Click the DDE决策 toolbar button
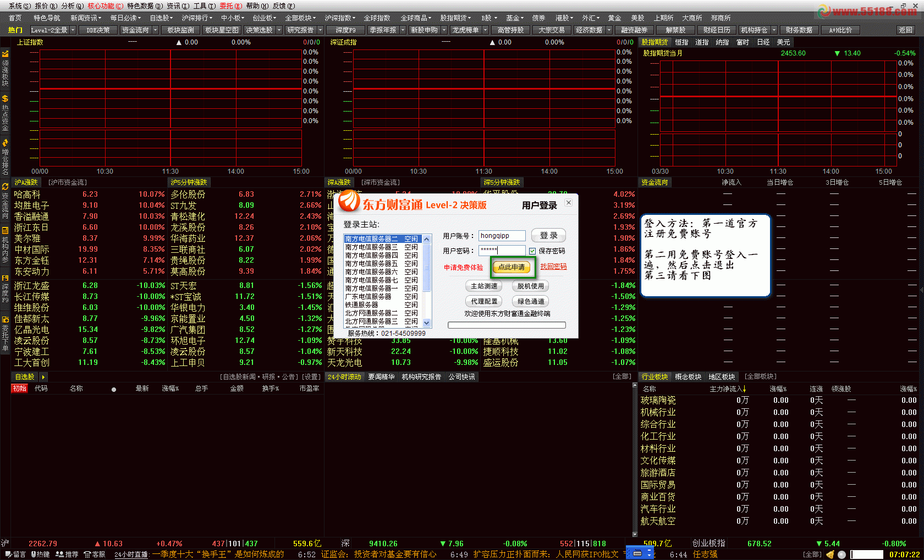Viewport: 924px width, 560px height. coord(98,30)
